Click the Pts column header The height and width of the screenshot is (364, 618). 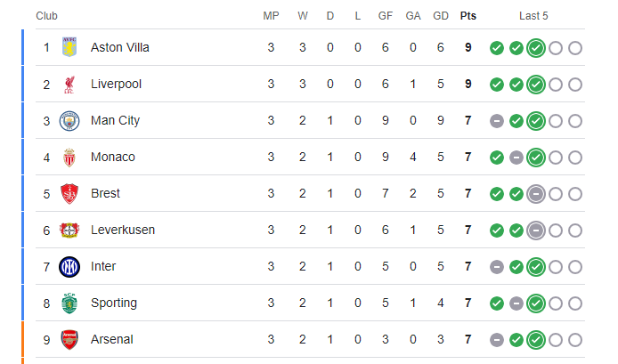468,16
